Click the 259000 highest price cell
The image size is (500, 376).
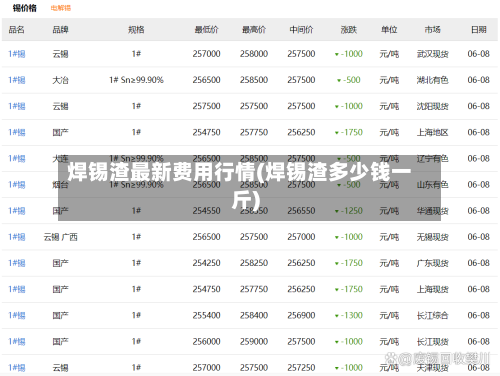(254, 342)
